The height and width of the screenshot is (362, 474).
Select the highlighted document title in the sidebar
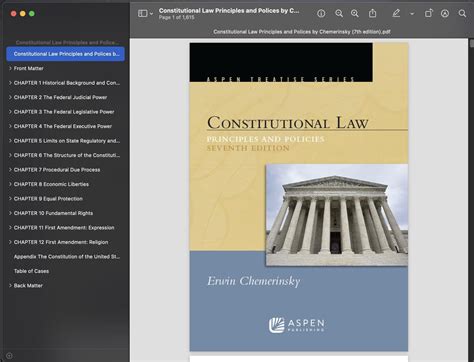[x=65, y=54]
